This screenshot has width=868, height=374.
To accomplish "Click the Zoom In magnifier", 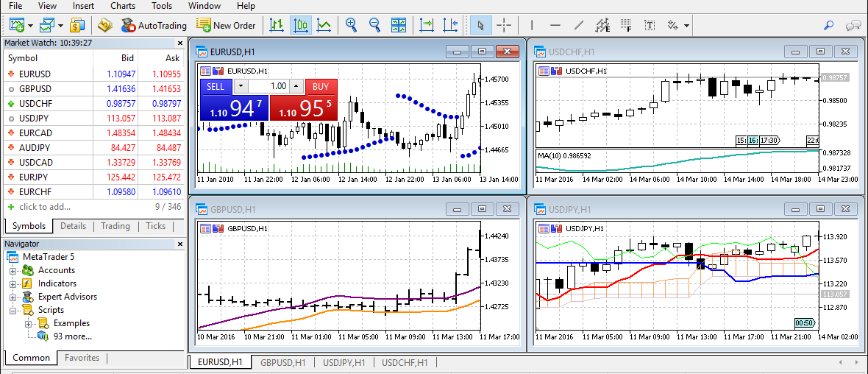I will (351, 25).
